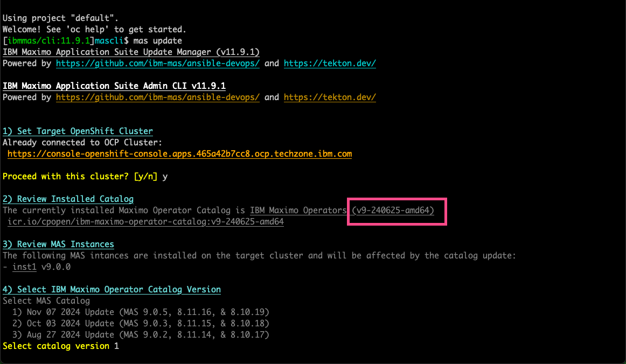Screen dimensions: 626x364
Task: Click the '3) Review MAS Instances' heading
Action: 58,244
